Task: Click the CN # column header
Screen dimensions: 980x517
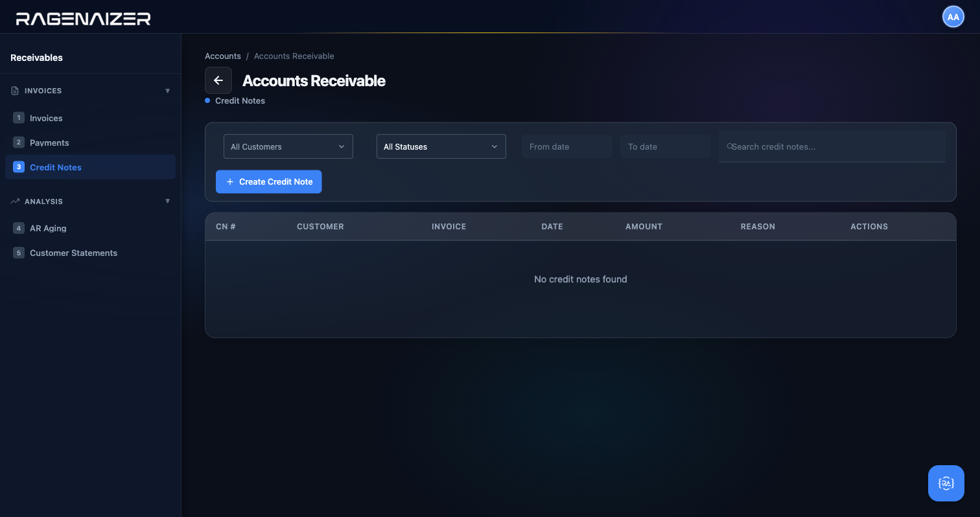Action: click(226, 227)
